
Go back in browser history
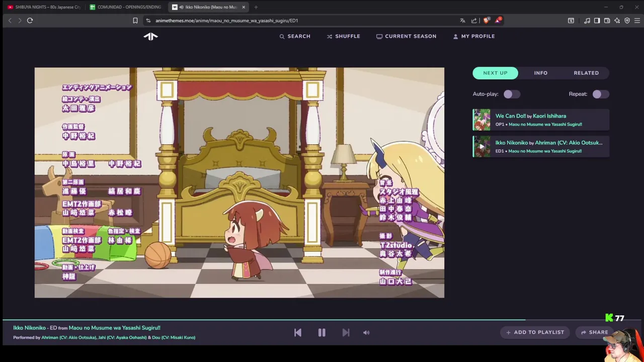click(x=10, y=21)
